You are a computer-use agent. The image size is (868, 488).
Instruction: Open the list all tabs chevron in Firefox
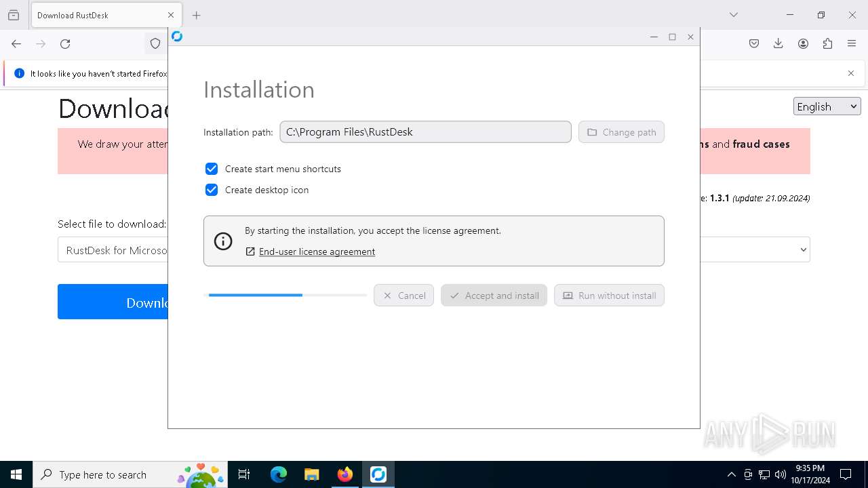click(733, 15)
